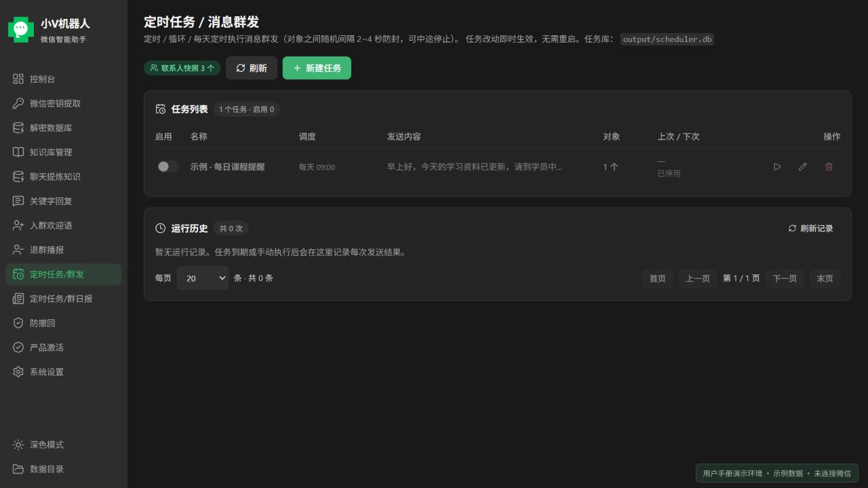The width and height of the screenshot is (868, 488).
Task: Click the shield icon for 防撤回
Action: (18, 323)
